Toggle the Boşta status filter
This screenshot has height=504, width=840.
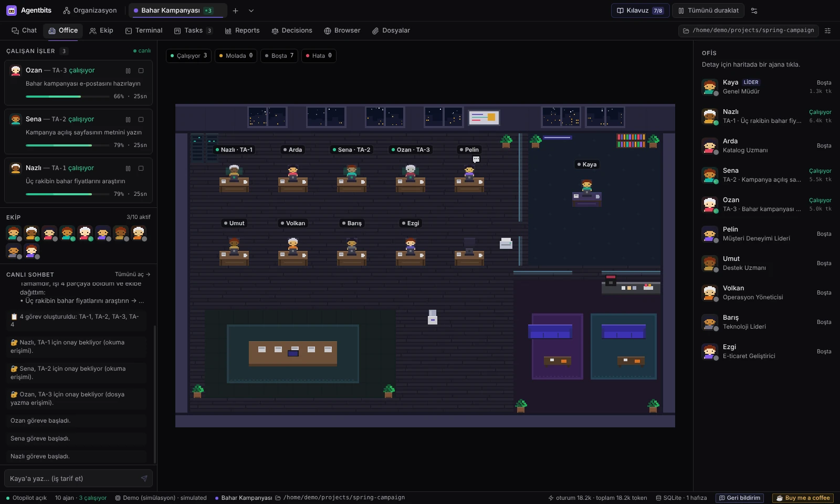(279, 56)
